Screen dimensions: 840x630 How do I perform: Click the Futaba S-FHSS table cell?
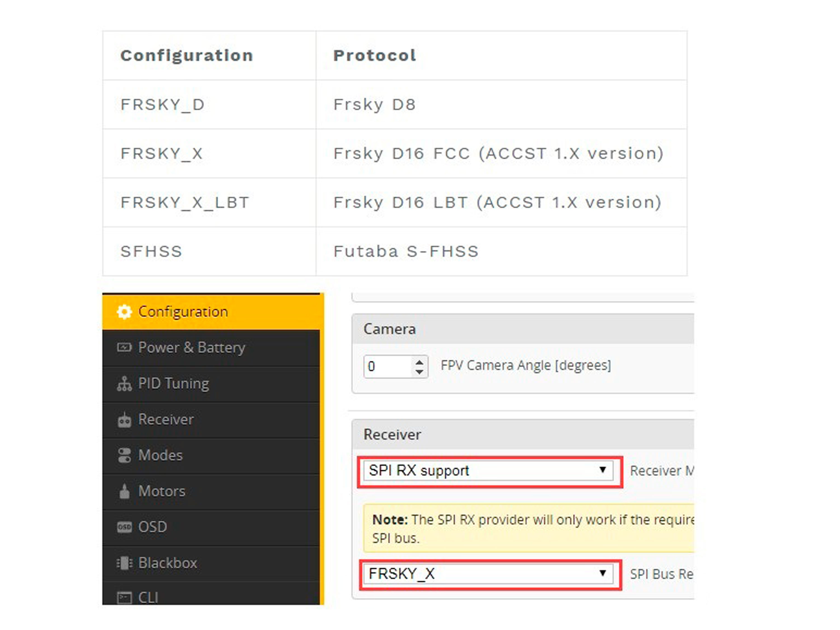coord(501,251)
